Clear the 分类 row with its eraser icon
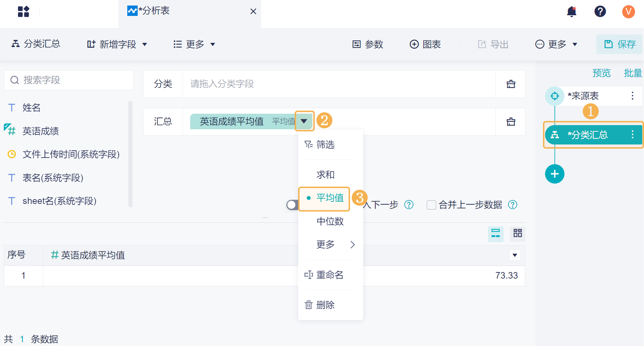Image resolution: width=644 pixels, height=346 pixels. (511, 84)
